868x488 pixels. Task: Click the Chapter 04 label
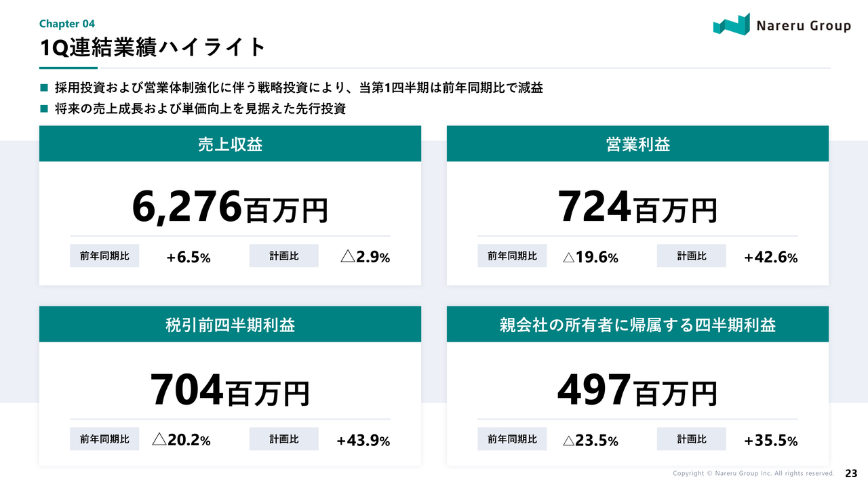tap(66, 24)
